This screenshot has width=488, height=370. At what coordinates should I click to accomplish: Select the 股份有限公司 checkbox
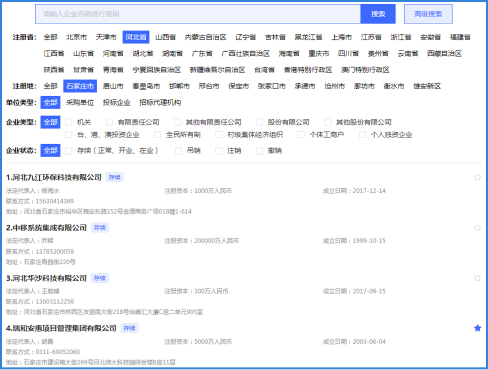pos(259,122)
